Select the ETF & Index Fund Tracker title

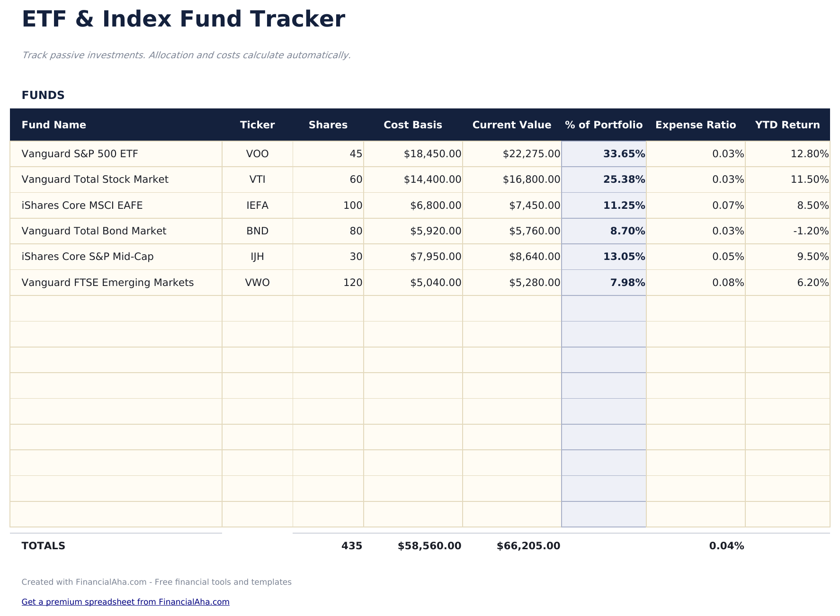pos(183,20)
